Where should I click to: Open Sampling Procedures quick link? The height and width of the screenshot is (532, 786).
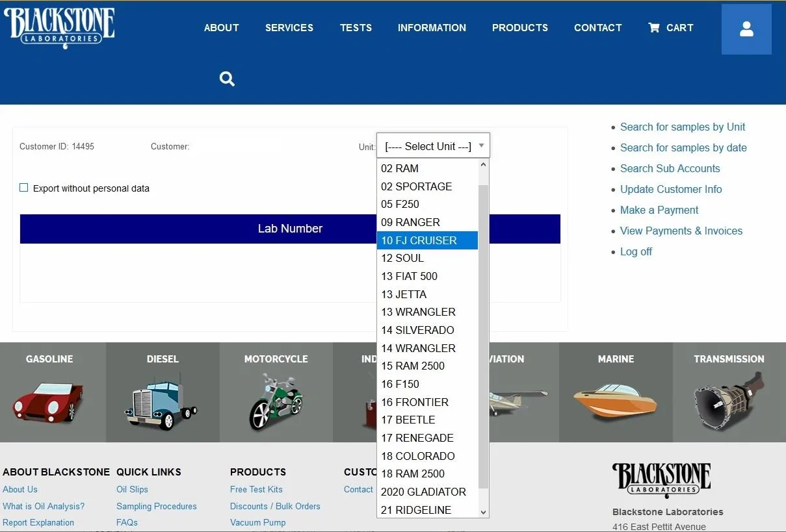click(x=157, y=506)
